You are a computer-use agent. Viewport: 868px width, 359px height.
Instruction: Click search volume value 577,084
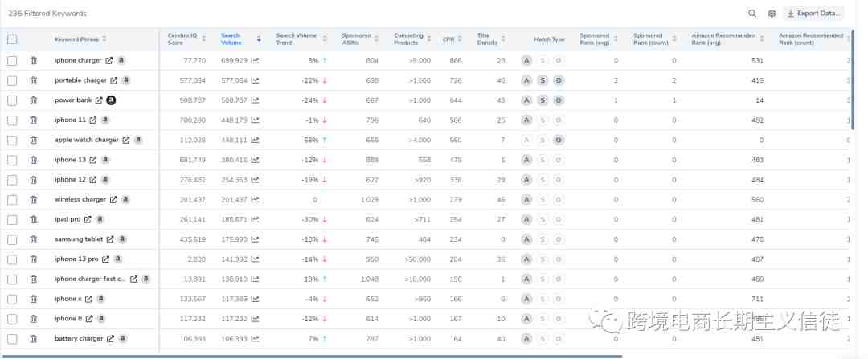234,80
